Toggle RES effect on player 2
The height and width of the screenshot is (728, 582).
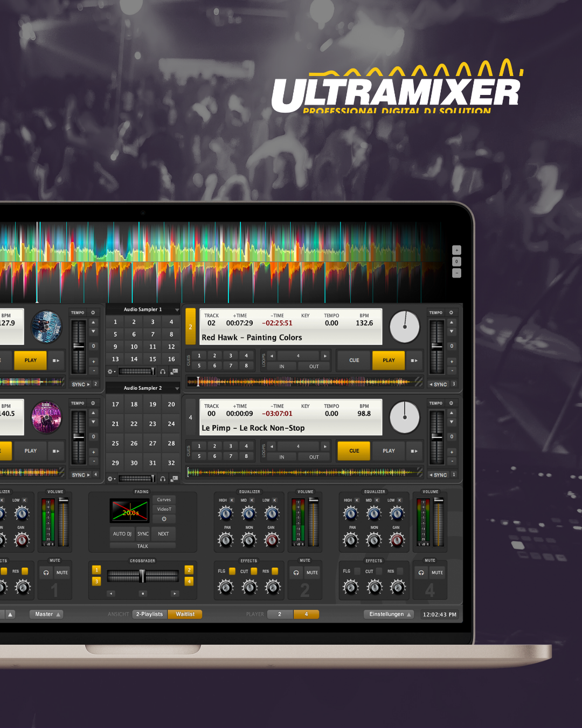coord(275,571)
